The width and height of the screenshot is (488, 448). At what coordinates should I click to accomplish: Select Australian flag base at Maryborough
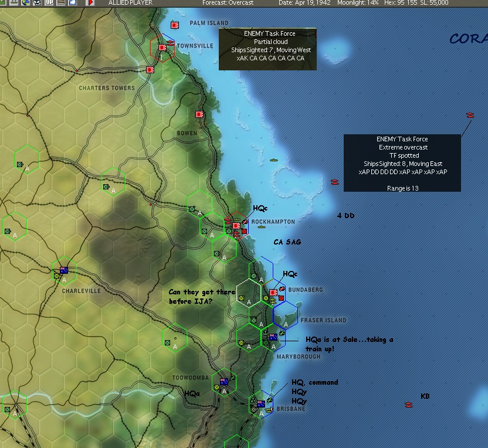[x=273, y=337]
